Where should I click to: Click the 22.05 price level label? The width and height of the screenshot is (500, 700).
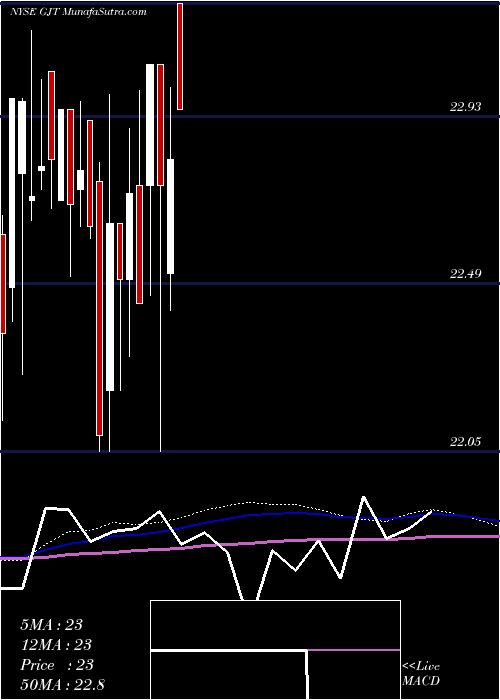click(466, 442)
